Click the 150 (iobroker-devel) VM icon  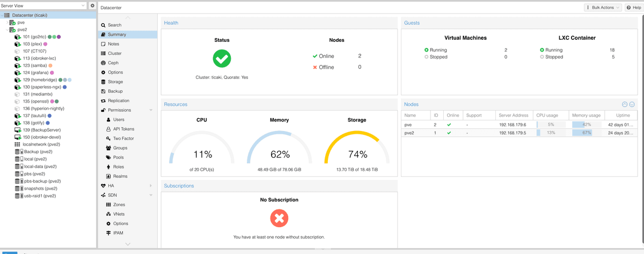pyautogui.click(x=17, y=137)
